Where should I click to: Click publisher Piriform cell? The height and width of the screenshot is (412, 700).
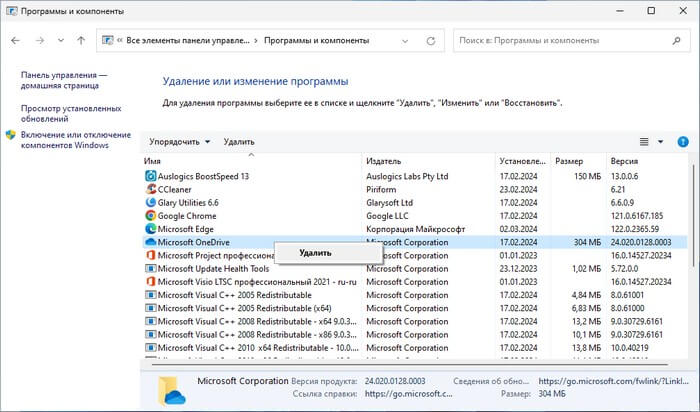click(x=381, y=189)
